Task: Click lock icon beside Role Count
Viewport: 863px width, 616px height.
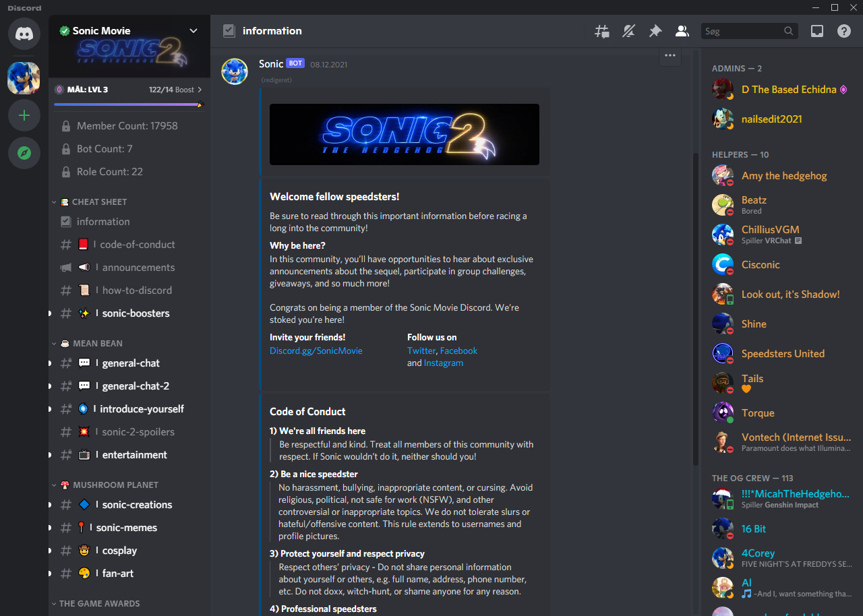Action: coord(66,172)
